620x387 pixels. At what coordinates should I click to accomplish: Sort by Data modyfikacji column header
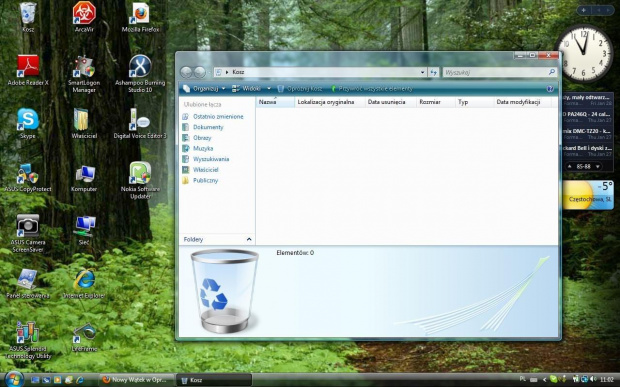522,102
